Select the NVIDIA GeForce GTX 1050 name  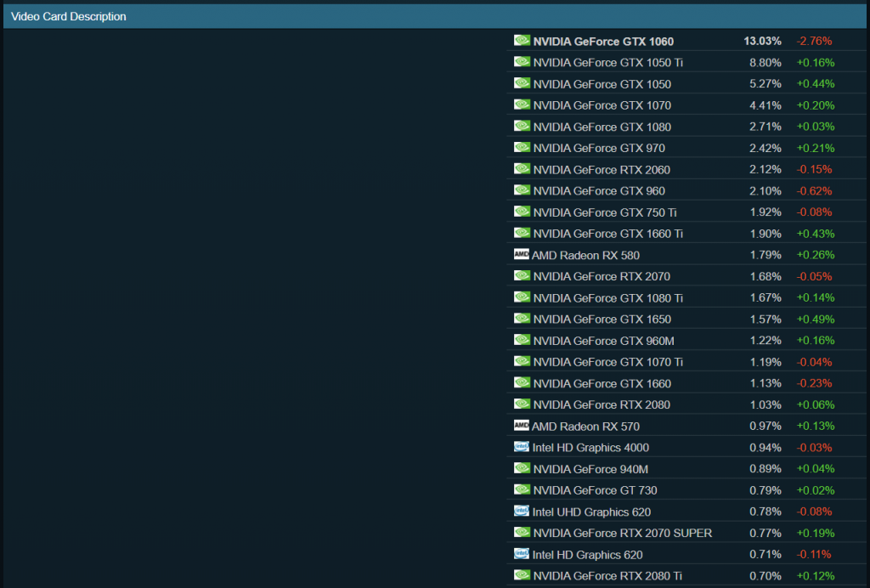[x=602, y=84]
